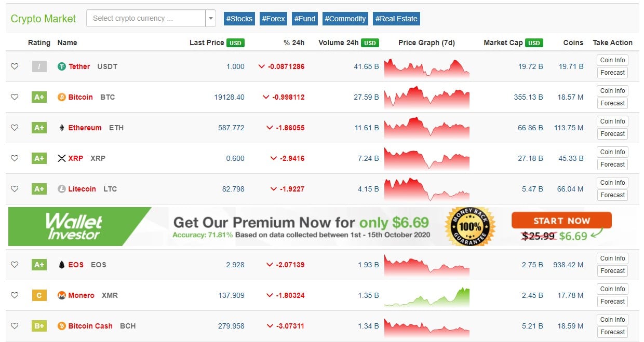Click the A+ rating badge for Bitcoin
The width and height of the screenshot is (644, 342).
[39, 97]
